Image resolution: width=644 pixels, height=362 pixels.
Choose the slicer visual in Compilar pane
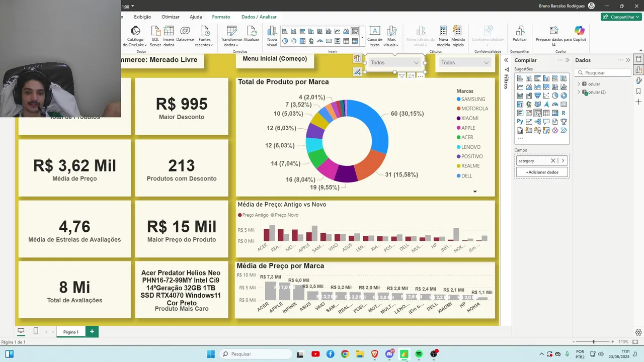point(537,113)
